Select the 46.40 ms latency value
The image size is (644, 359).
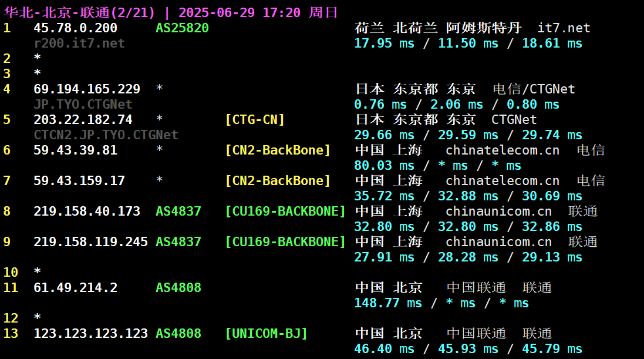(384, 349)
